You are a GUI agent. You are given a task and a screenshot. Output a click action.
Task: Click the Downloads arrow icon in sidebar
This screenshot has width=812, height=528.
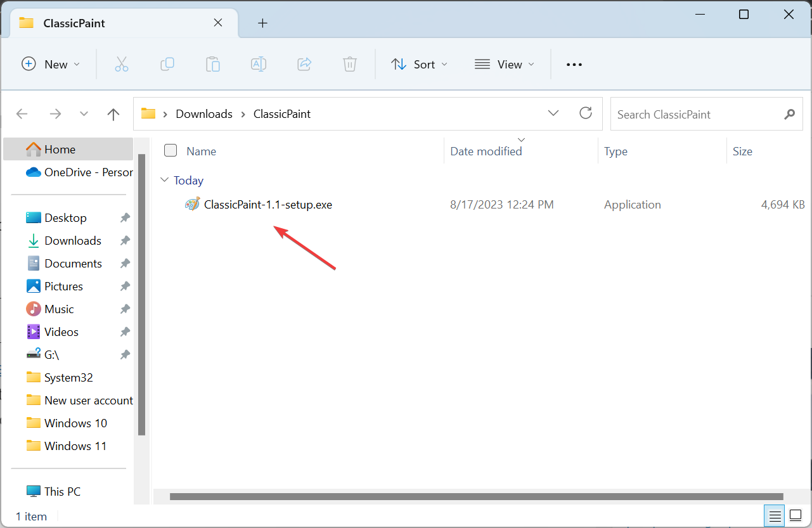(x=34, y=240)
